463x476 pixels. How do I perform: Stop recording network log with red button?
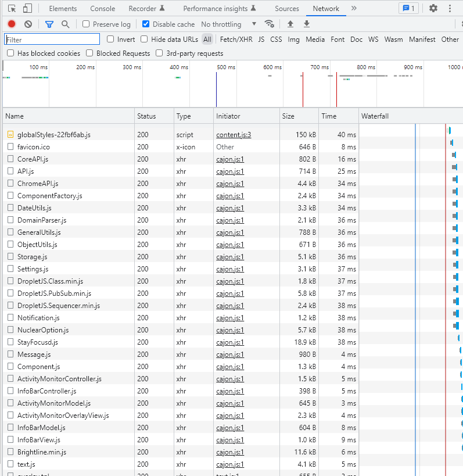pyautogui.click(x=12, y=24)
